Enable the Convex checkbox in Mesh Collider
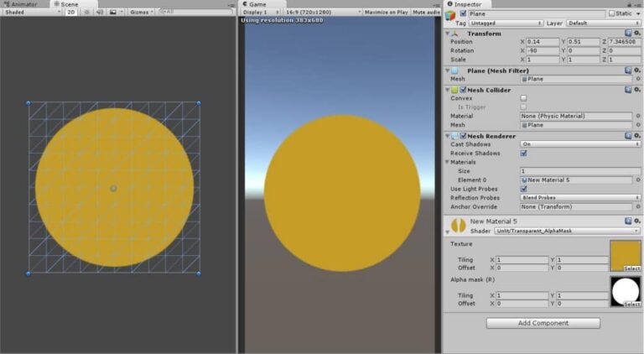 coord(524,98)
